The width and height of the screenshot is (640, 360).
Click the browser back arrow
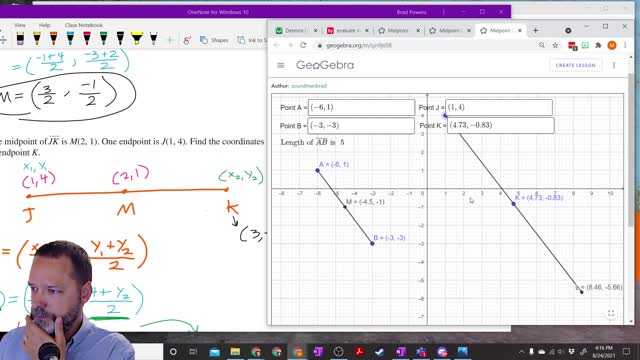pos(277,45)
